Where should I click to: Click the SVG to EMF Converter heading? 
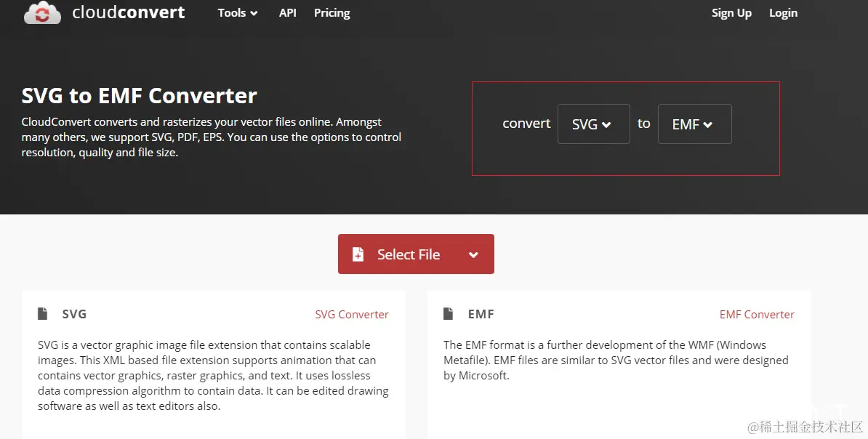(139, 96)
